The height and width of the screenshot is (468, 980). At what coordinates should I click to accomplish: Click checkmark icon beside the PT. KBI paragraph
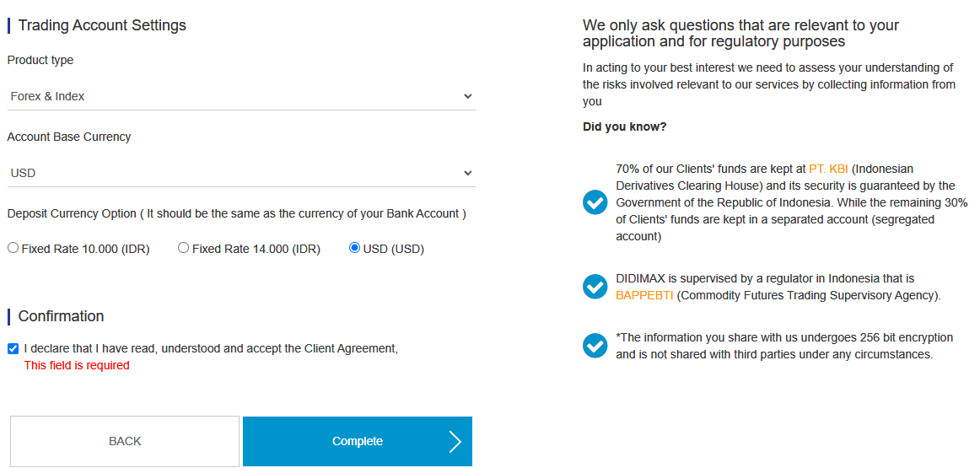click(x=595, y=202)
